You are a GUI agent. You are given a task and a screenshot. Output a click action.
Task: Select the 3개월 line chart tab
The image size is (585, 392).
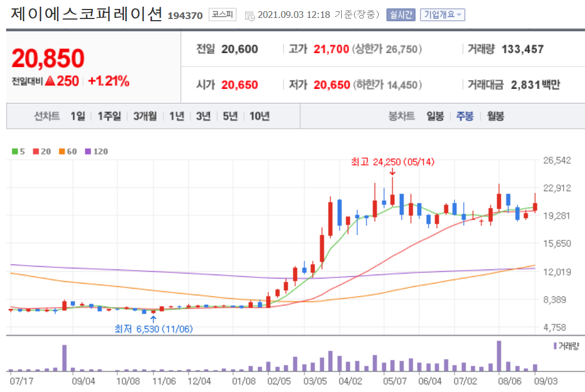pyautogui.click(x=145, y=116)
